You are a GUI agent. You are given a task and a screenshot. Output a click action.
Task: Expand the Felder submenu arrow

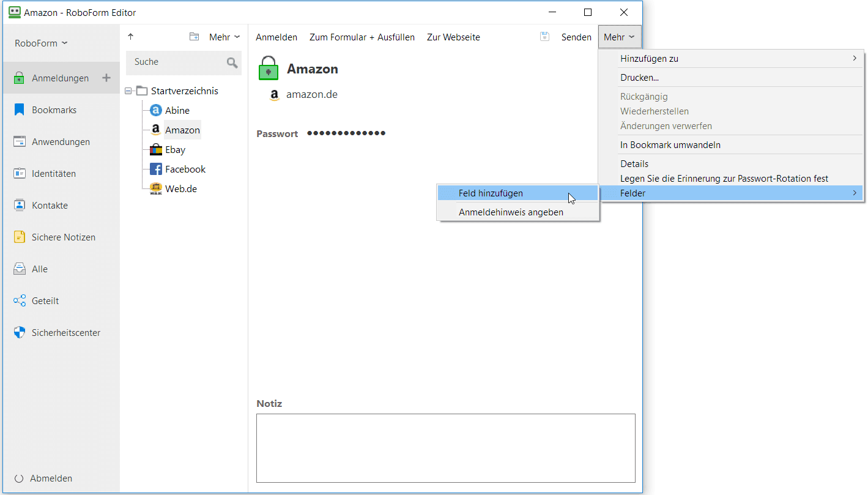854,193
